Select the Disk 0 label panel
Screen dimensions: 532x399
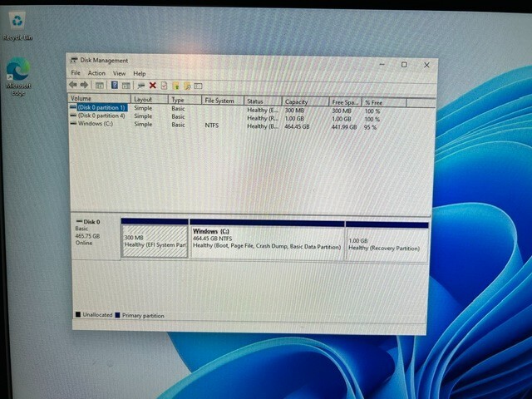coord(96,238)
